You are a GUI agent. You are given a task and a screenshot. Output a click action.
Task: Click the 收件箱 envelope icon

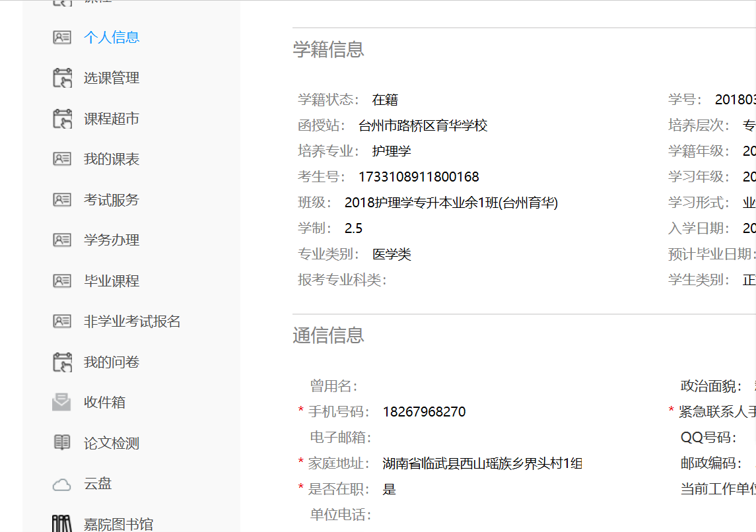point(61,403)
